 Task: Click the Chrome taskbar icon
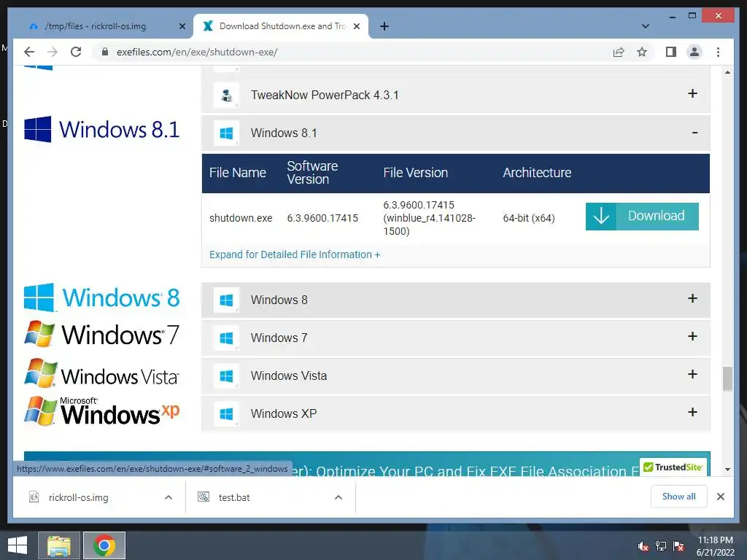pyautogui.click(x=104, y=545)
